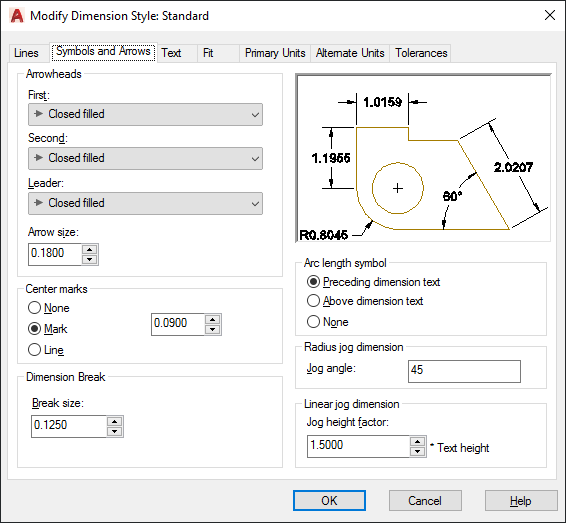Image resolution: width=566 pixels, height=523 pixels.
Task: Increase Arrow size with up spinner arrow
Action: [89, 250]
